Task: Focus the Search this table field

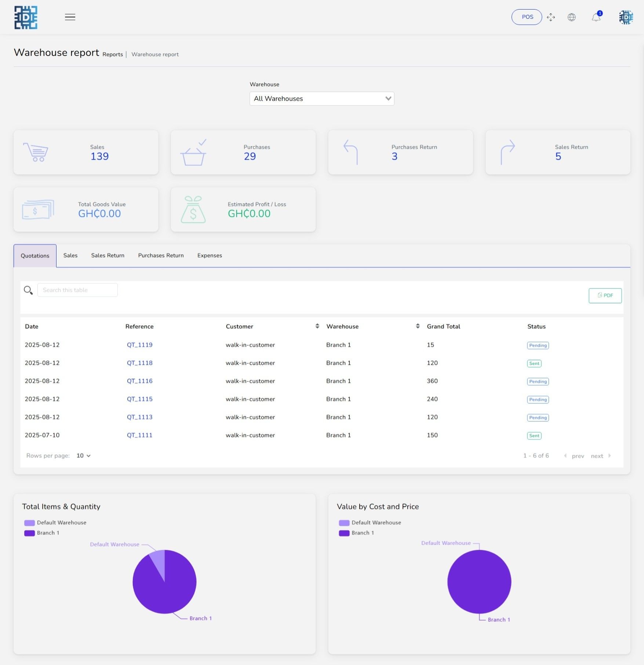Action: pos(77,290)
